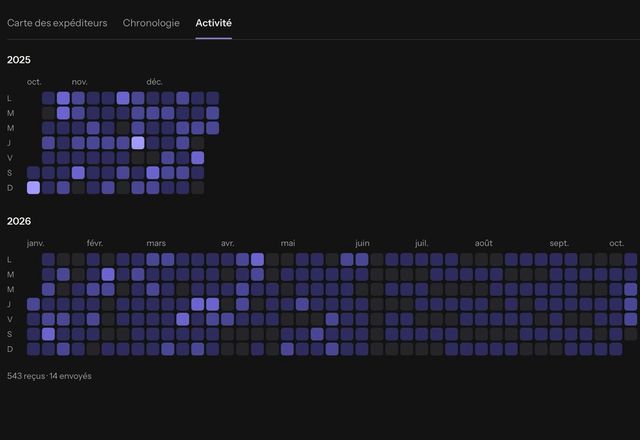Click the oct. month label in 2026
Viewport: 640px width, 440px height.
(x=616, y=243)
